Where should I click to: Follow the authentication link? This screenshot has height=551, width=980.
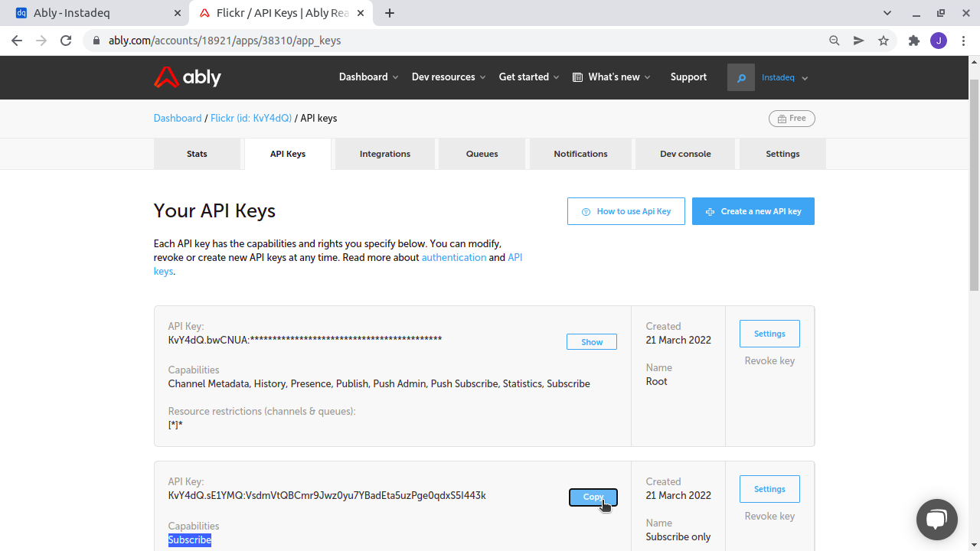454,257
